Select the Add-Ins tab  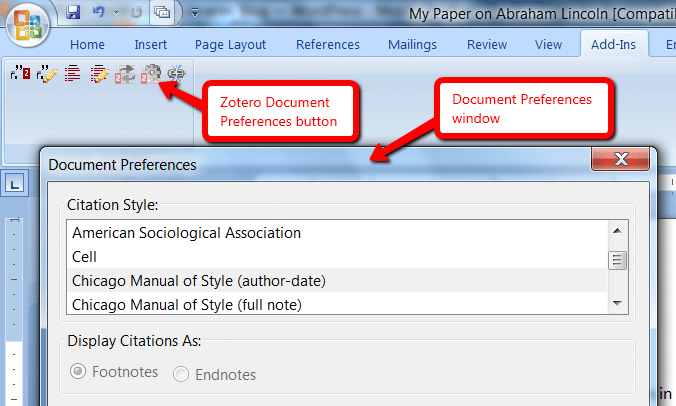click(613, 44)
